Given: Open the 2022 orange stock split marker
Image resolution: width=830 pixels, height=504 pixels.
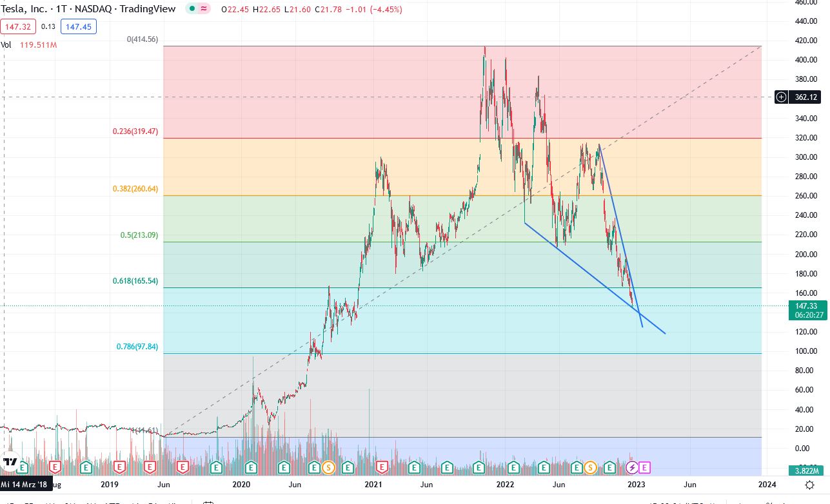Looking at the screenshot, I should coord(590,467).
